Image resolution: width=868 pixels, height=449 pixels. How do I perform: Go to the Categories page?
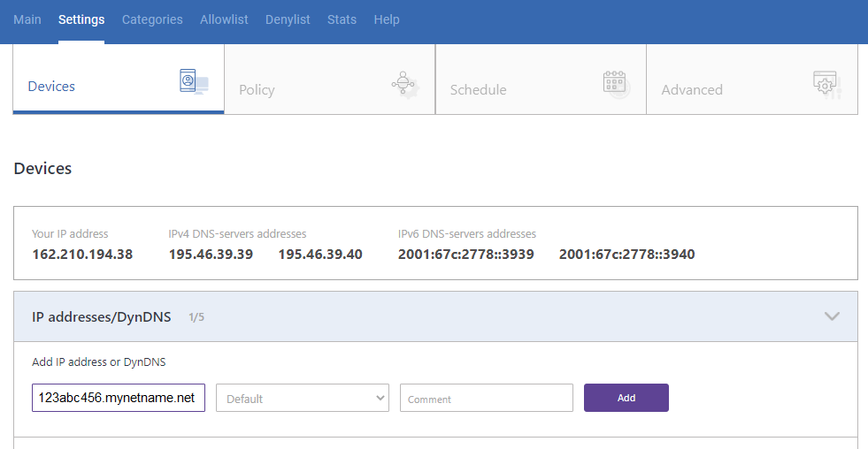click(152, 19)
